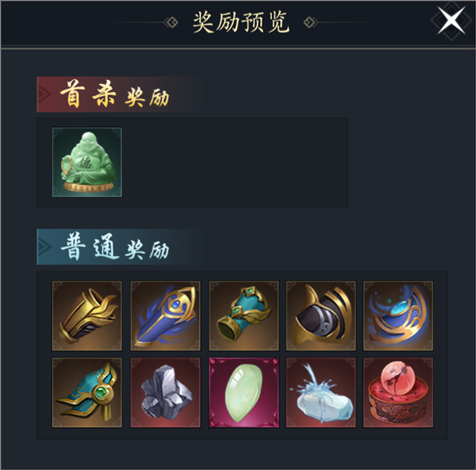Click the arrow beside 首杀奖励 banner

tap(44, 94)
